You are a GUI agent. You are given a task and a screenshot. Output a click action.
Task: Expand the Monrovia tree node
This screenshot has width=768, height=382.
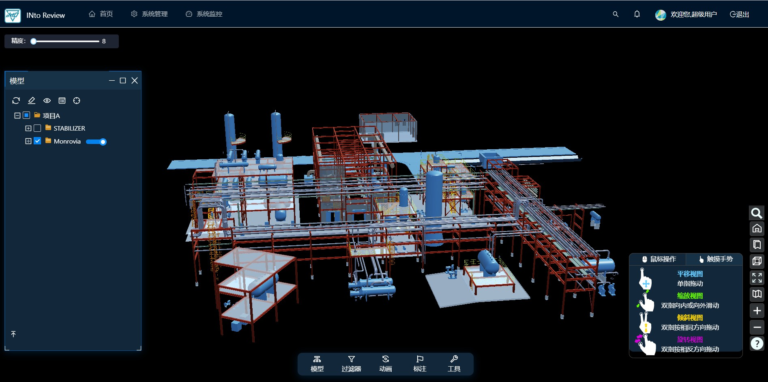tap(28, 142)
